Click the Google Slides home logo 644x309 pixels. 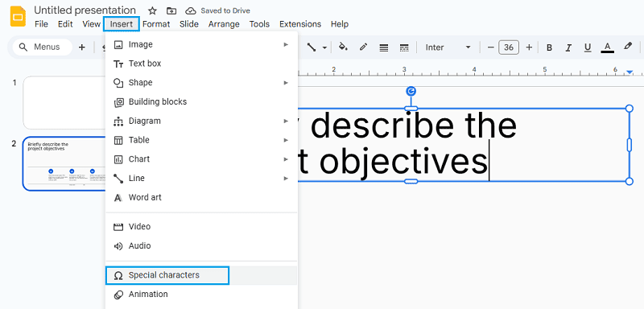click(18, 17)
